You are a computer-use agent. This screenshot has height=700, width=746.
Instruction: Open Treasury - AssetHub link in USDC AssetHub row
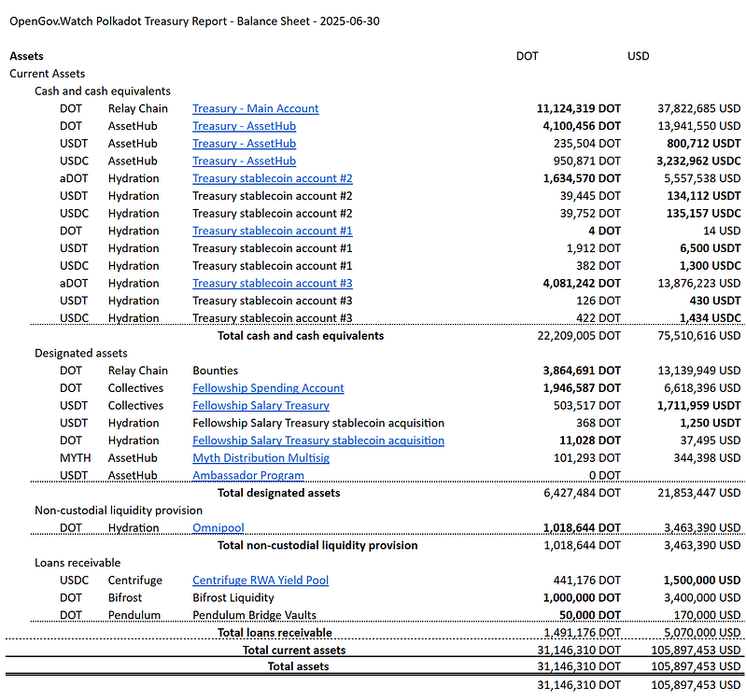[x=244, y=161]
